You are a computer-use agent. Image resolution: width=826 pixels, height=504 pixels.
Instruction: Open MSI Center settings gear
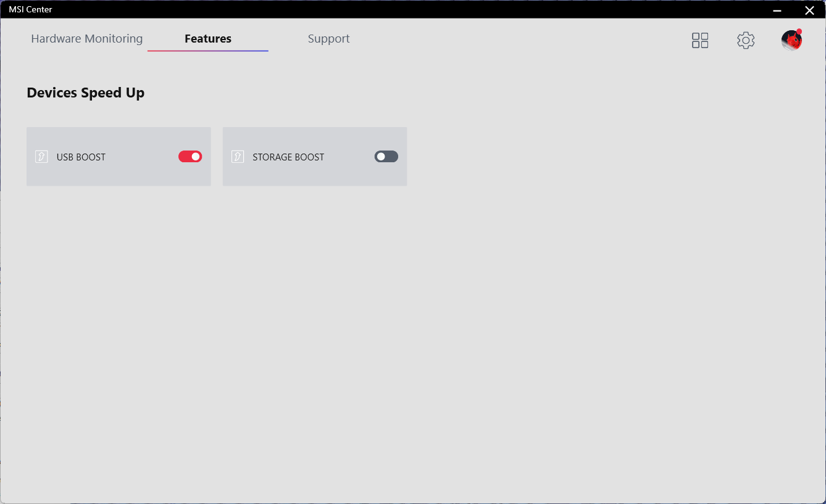(x=746, y=41)
